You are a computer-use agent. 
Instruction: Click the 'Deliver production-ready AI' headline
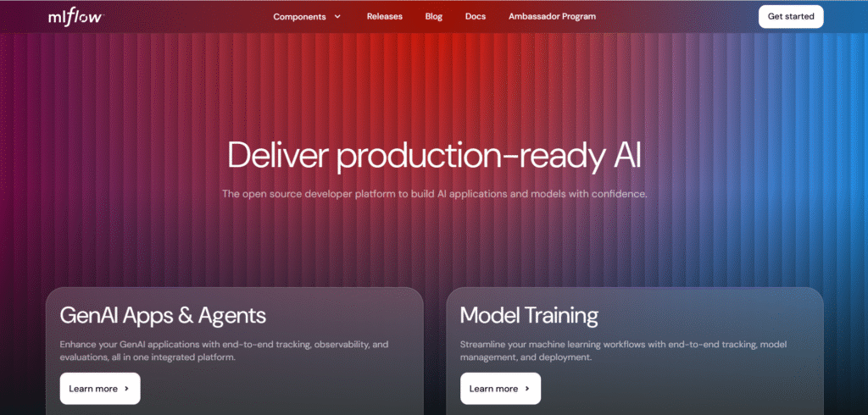(x=434, y=155)
